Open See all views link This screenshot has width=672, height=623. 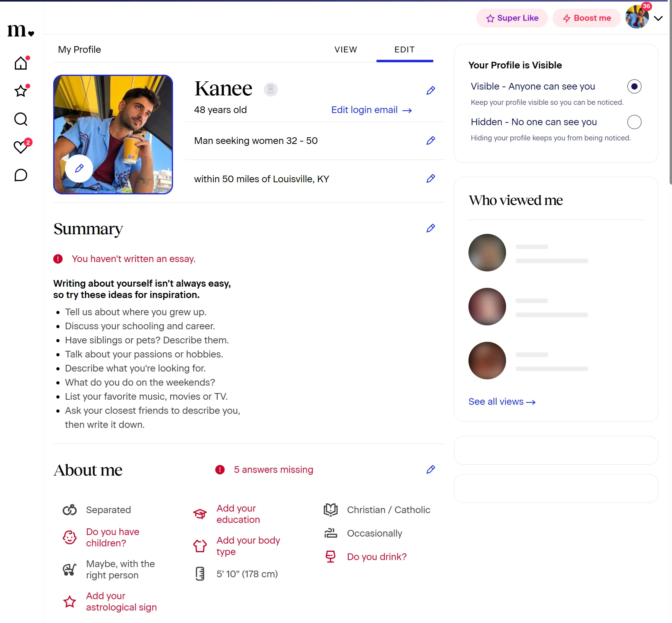(x=502, y=402)
